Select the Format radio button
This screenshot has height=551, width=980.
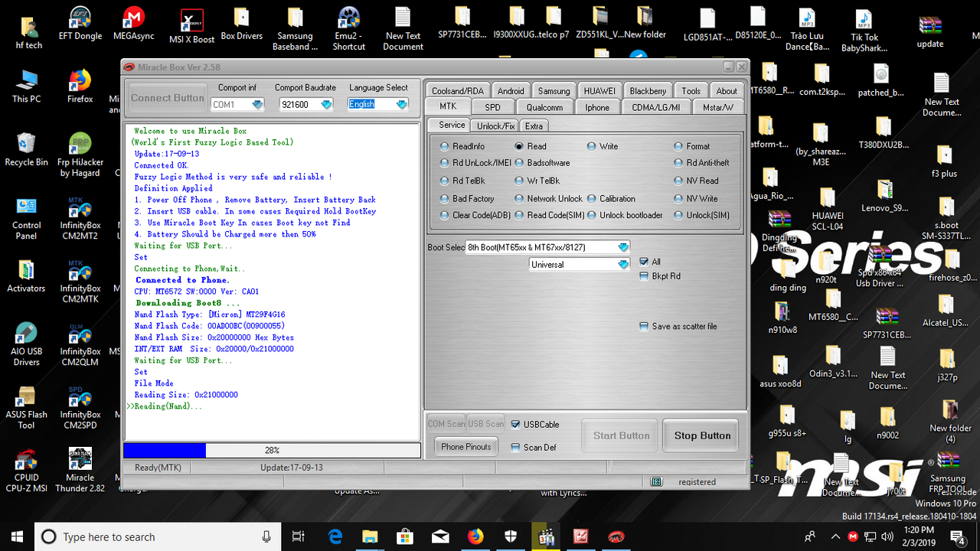677,145
